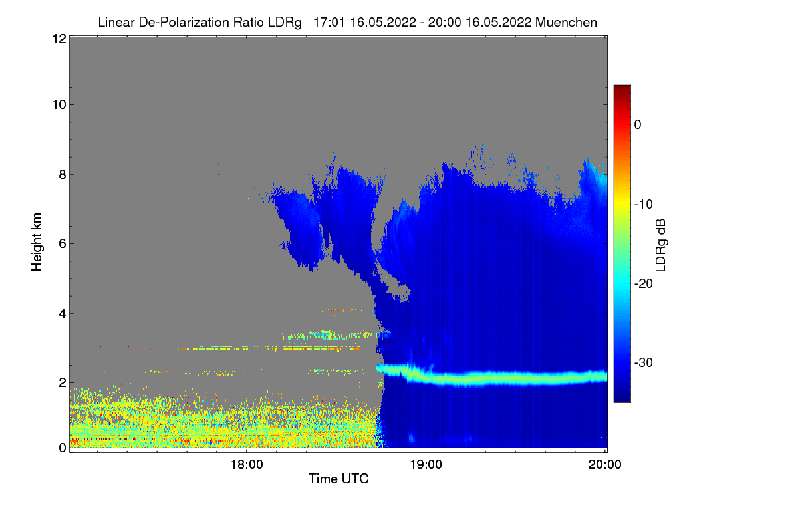Click the '20:00' time tick label

coord(605,465)
